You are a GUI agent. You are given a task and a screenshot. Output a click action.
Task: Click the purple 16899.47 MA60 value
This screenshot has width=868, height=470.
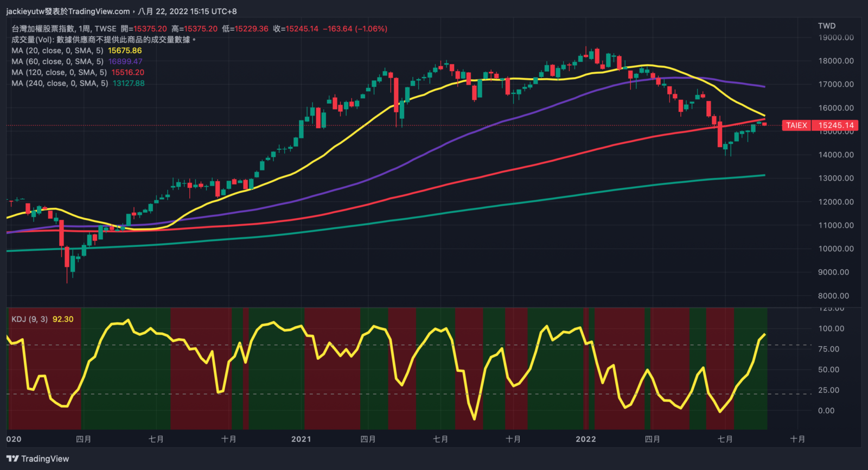(x=125, y=61)
